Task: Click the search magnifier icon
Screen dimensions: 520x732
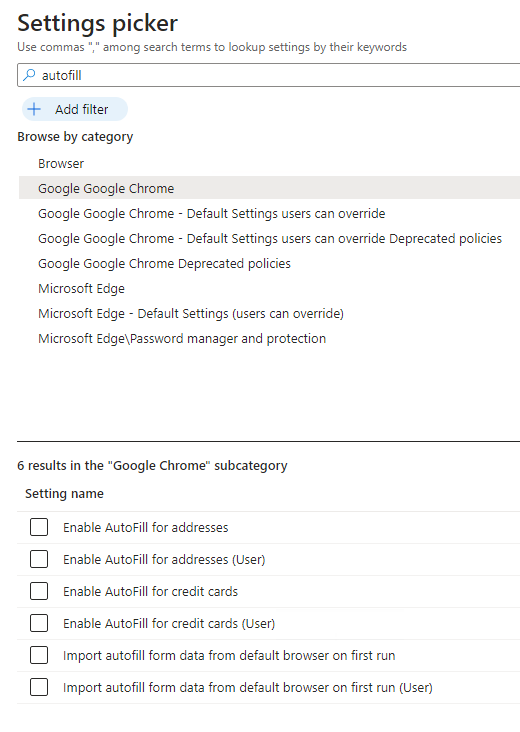Action: point(29,75)
